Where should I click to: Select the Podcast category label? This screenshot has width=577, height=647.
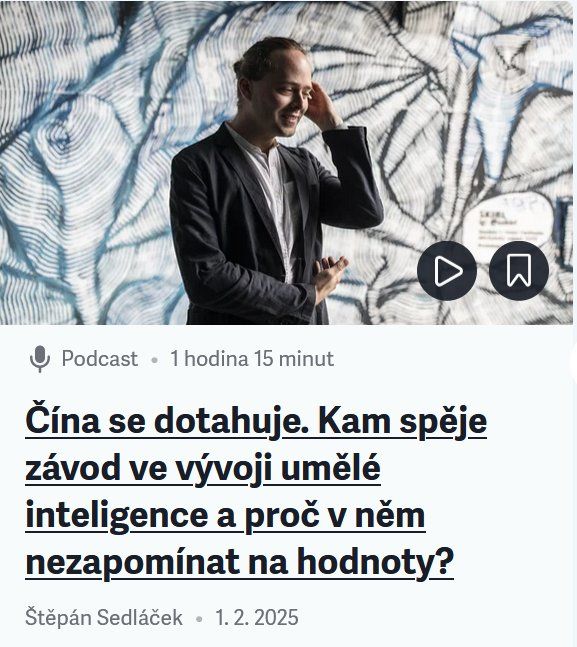[x=99, y=358]
